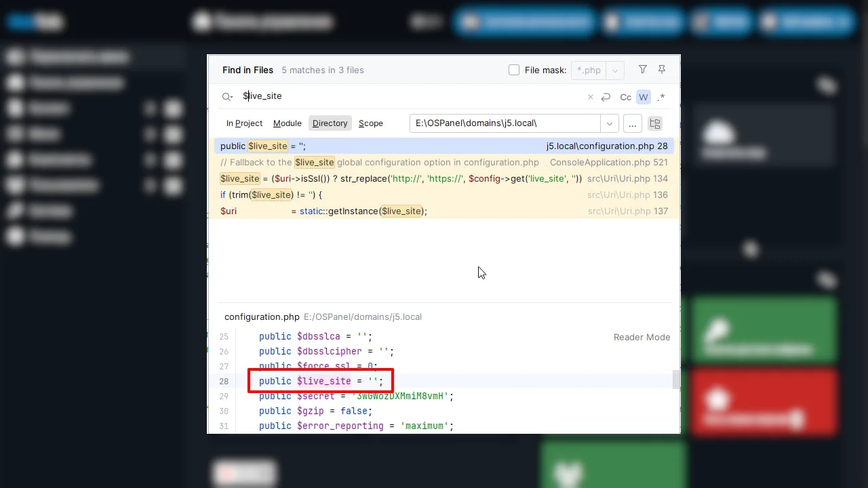Image resolution: width=868 pixels, height=488 pixels.
Task: Open the *.php file mask dropdown
Action: (615, 70)
